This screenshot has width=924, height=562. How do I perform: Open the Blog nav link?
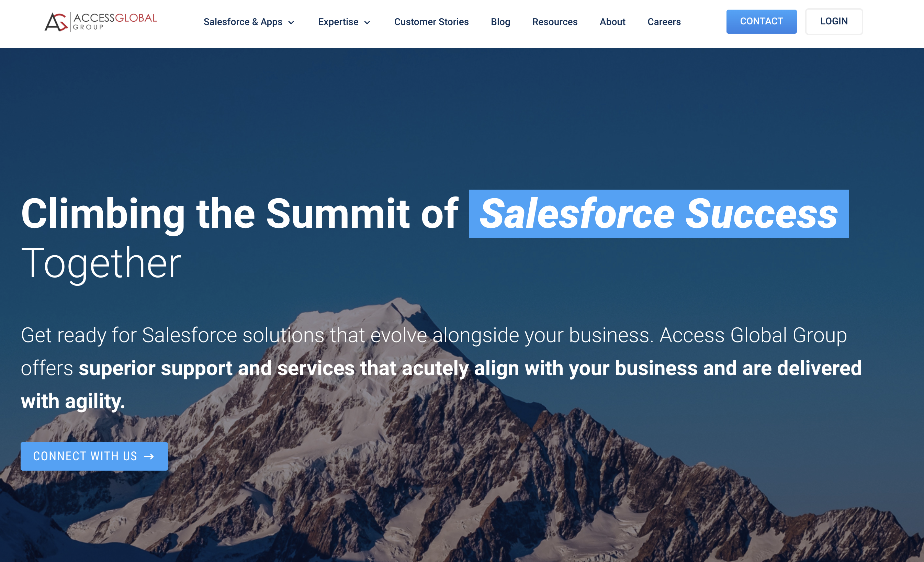point(500,22)
